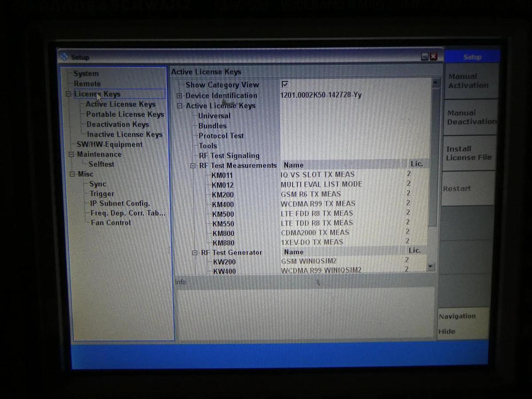Screen dimensions: 532x399
Task: Collapse the RF Test Measurements node
Action: [193, 166]
